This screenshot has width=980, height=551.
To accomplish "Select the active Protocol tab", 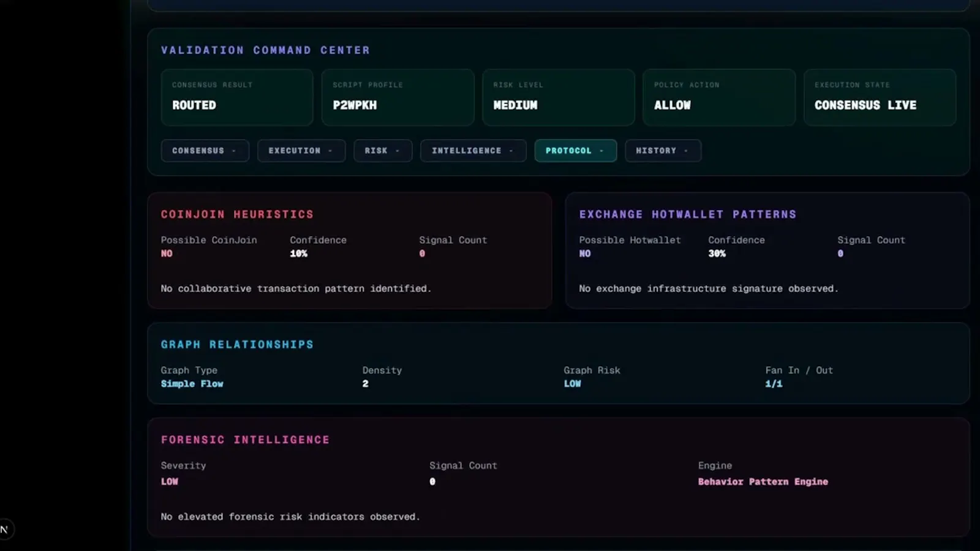I will [x=575, y=151].
